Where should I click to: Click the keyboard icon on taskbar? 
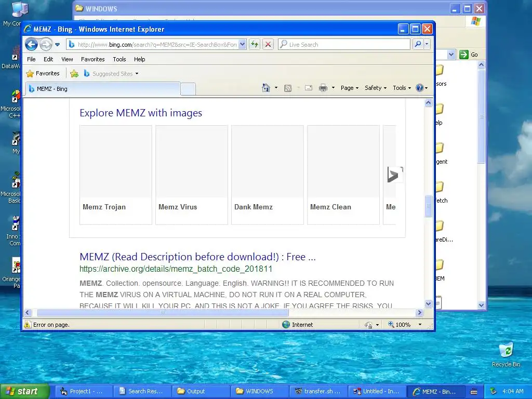click(x=474, y=392)
